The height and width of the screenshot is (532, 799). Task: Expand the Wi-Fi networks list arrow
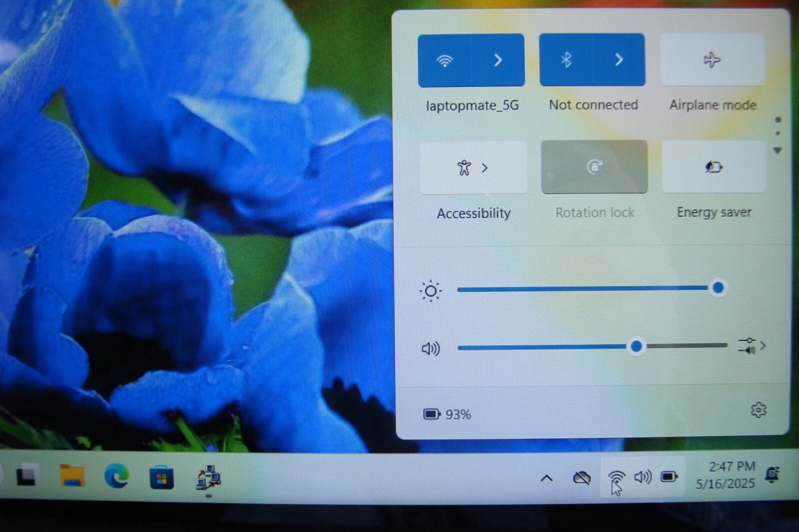click(x=498, y=60)
